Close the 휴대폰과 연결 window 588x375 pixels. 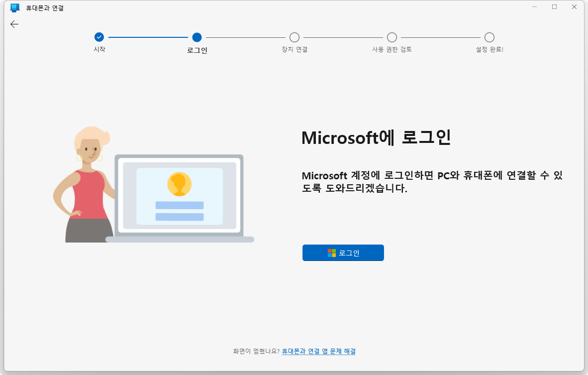point(574,7)
